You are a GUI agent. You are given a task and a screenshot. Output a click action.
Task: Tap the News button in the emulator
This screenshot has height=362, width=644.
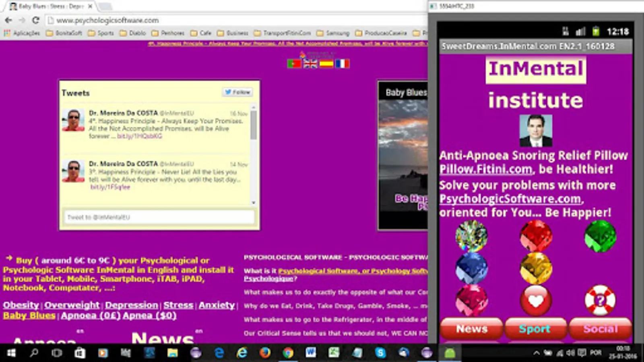(x=472, y=329)
